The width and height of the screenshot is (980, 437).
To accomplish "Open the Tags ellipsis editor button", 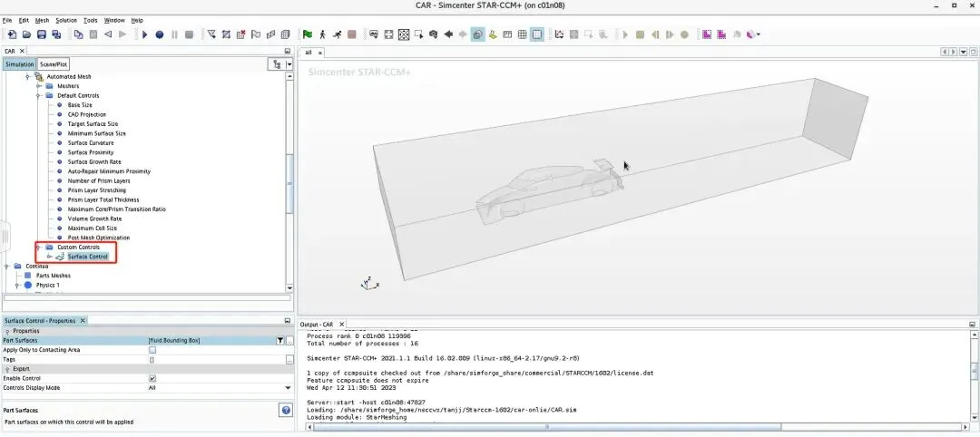I will pos(289,360).
